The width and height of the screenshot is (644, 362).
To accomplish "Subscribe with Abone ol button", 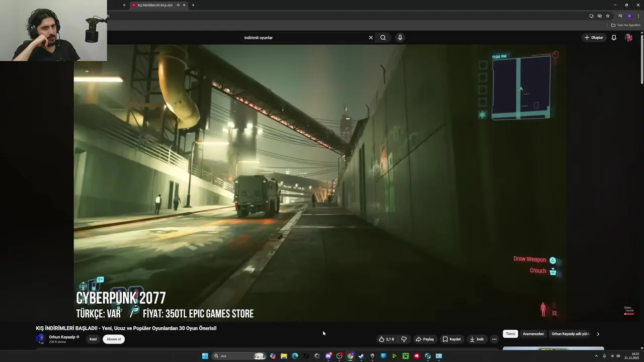I will pos(114,339).
